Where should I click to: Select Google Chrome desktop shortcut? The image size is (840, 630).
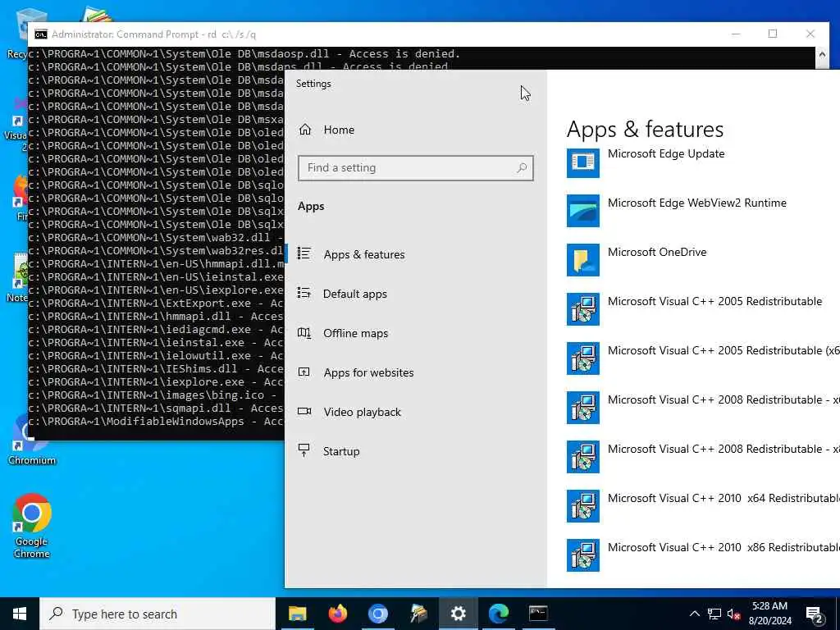click(x=32, y=526)
